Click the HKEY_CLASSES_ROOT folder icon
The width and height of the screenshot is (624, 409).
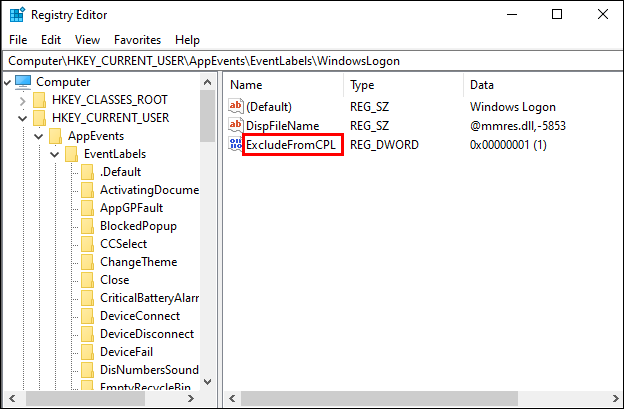[39, 100]
